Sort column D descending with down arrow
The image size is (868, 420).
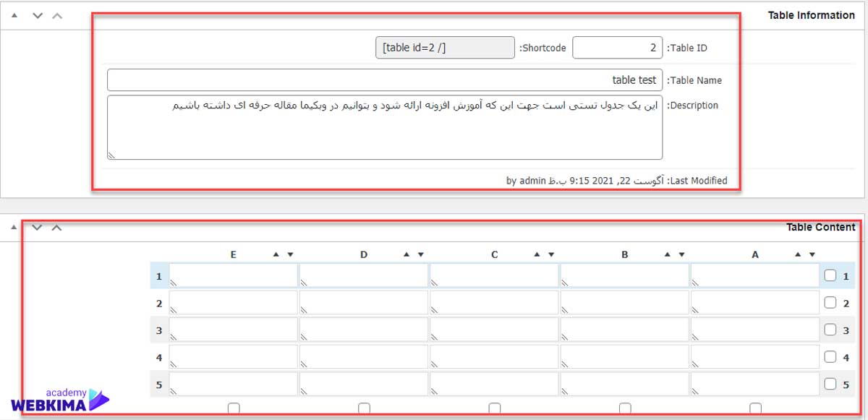(420, 254)
